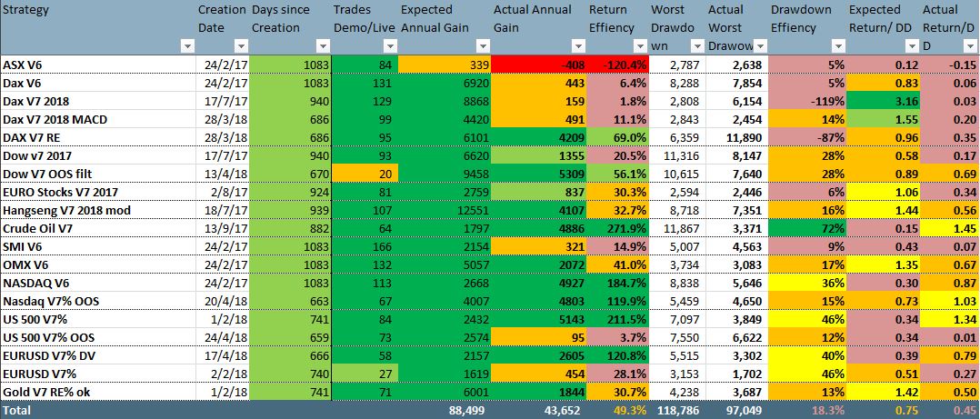Image resolution: width=980 pixels, height=419 pixels.
Task: Select the Hangseng V7 2018 mod cell
Action: [97, 211]
